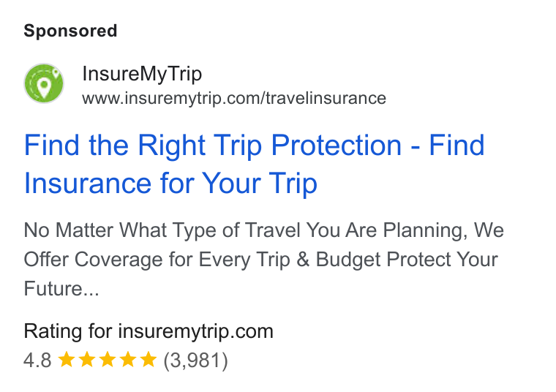Click the Offer Coverage for Every Trip line
The image size is (556, 392).
coord(260,259)
